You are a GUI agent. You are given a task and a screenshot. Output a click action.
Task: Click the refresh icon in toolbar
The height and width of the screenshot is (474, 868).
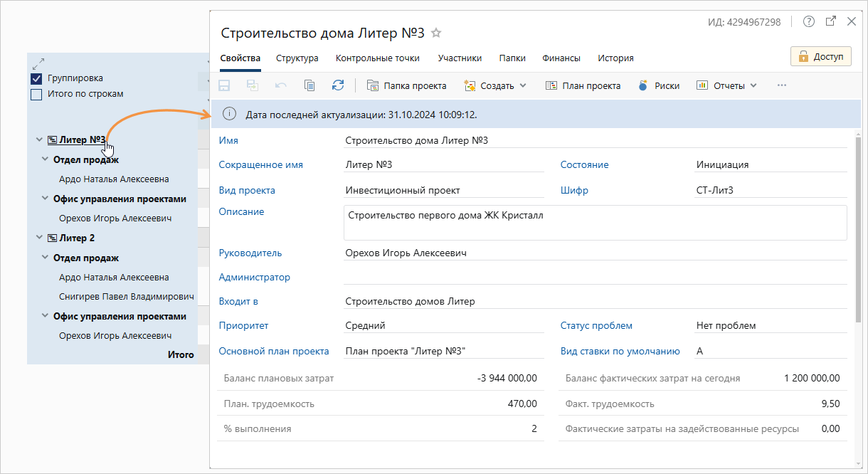338,85
